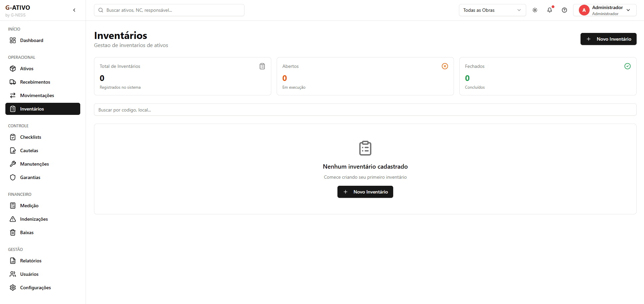Click the top-right Novo Inventário button
This screenshot has width=644, height=304.
[x=608, y=39]
